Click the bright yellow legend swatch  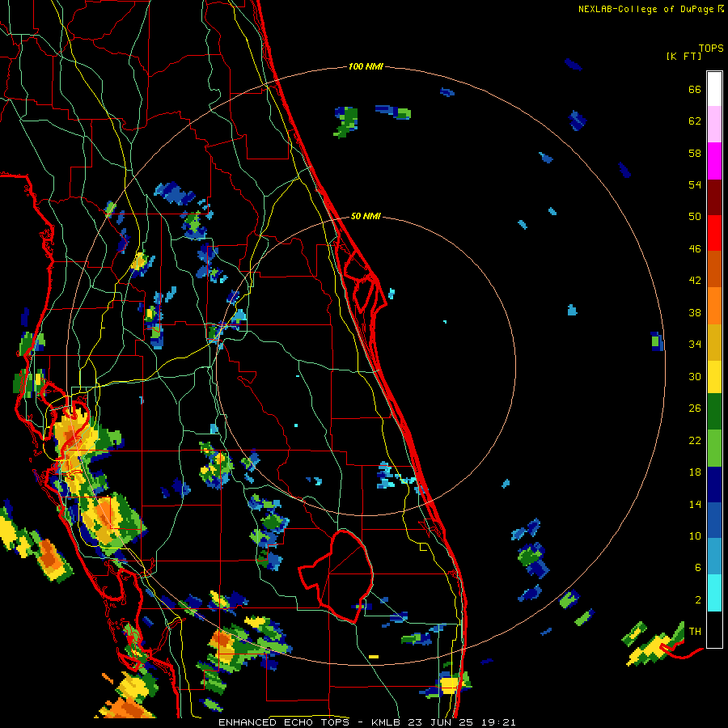coord(714,377)
